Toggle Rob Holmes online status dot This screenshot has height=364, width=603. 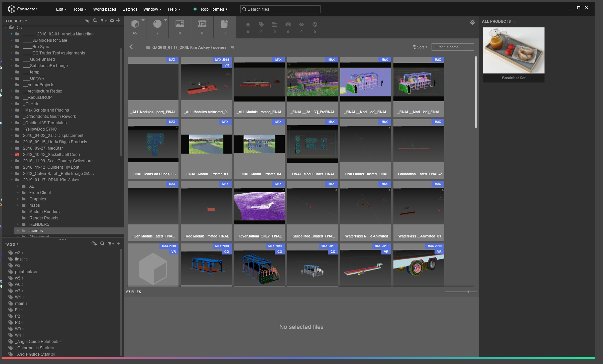[195, 9]
